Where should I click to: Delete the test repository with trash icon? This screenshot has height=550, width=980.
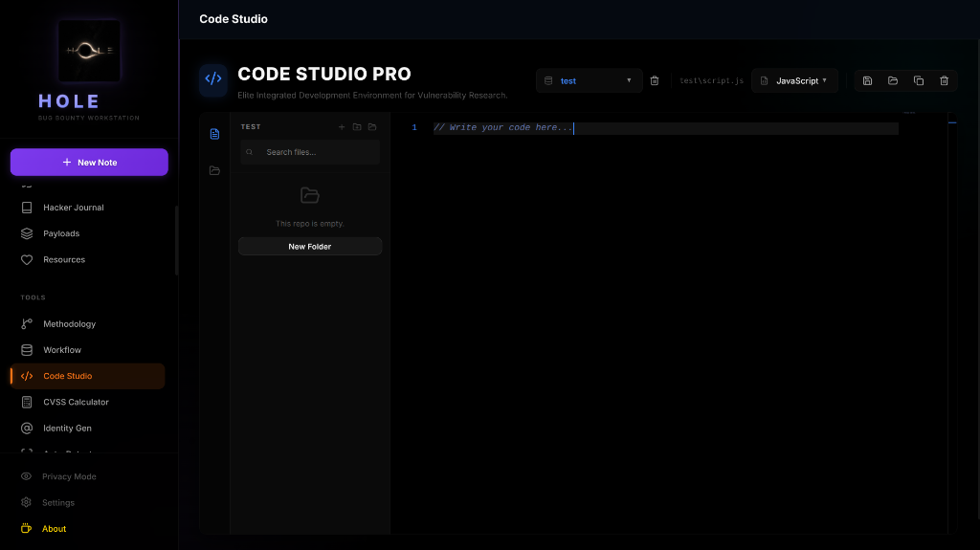[655, 80]
